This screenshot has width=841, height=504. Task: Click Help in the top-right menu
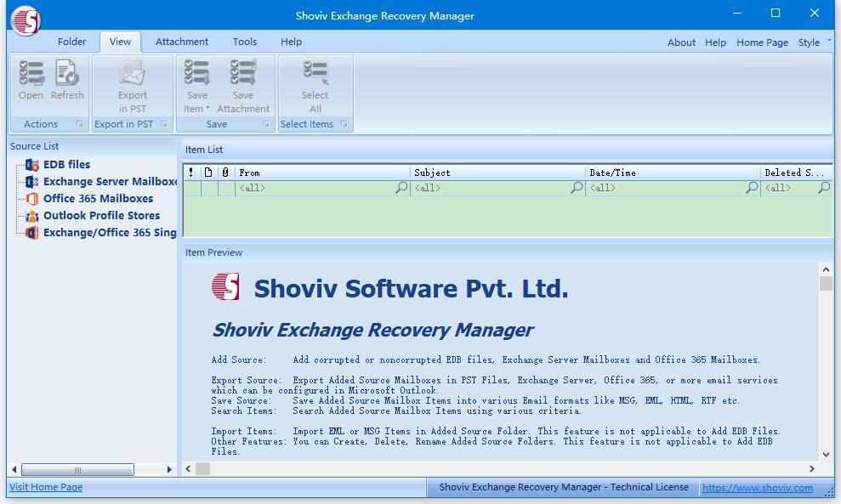(715, 42)
